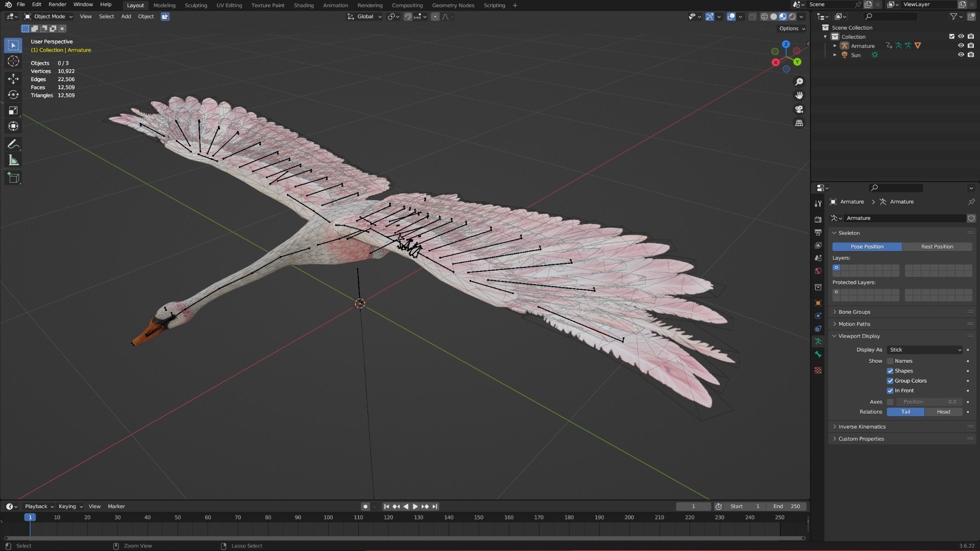Open the Texture properties tab
This screenshot has height=551, width=980.
818,370
